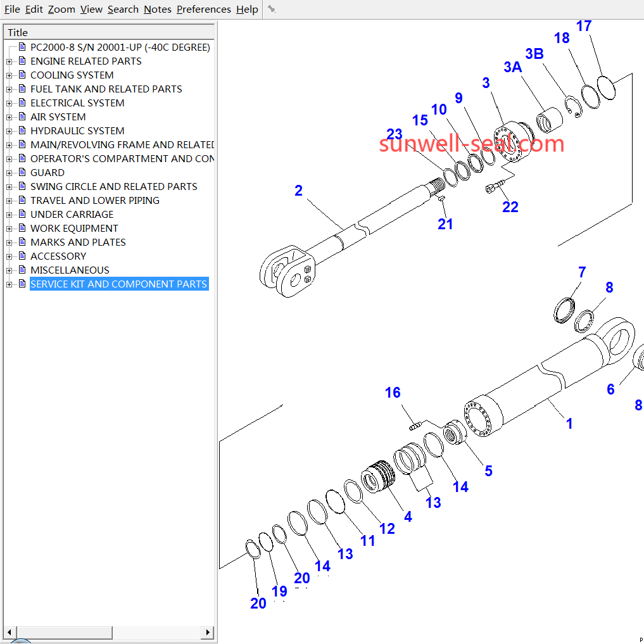Click the document icon beside COOLING SYSTEM
The height and width of the screenshot is (644, 644).
tap(22, 75)
